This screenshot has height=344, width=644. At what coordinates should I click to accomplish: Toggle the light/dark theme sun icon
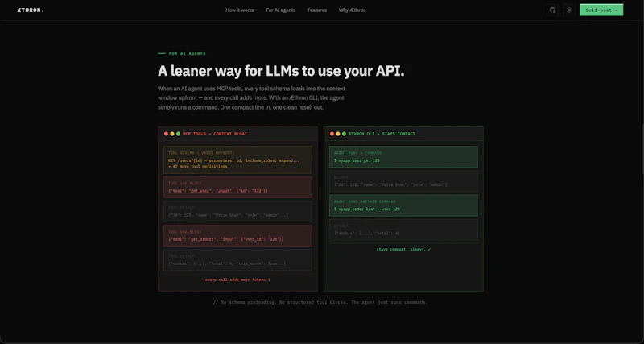click(569, 10)
